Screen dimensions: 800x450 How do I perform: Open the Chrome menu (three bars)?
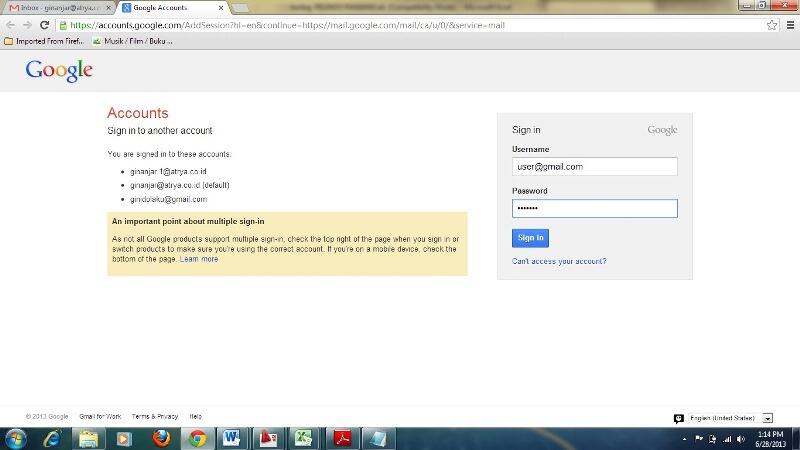[x=790, y=25]
